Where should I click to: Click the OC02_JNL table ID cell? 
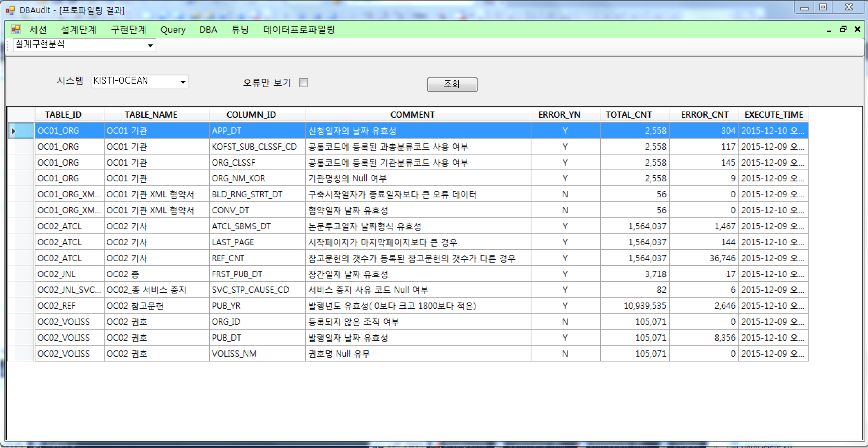[69, 274]
